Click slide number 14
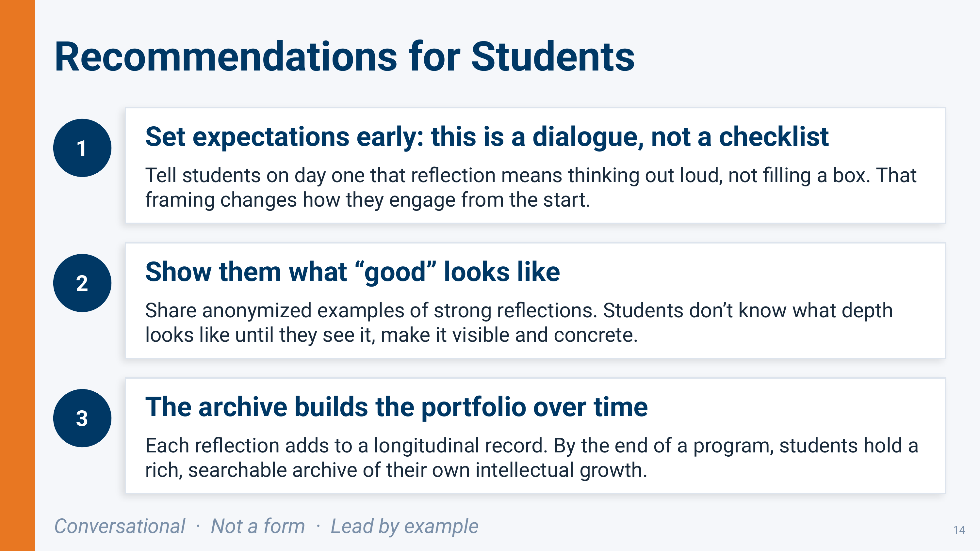The width and height of the screenshot is (980, 551). tap(959, 530)
